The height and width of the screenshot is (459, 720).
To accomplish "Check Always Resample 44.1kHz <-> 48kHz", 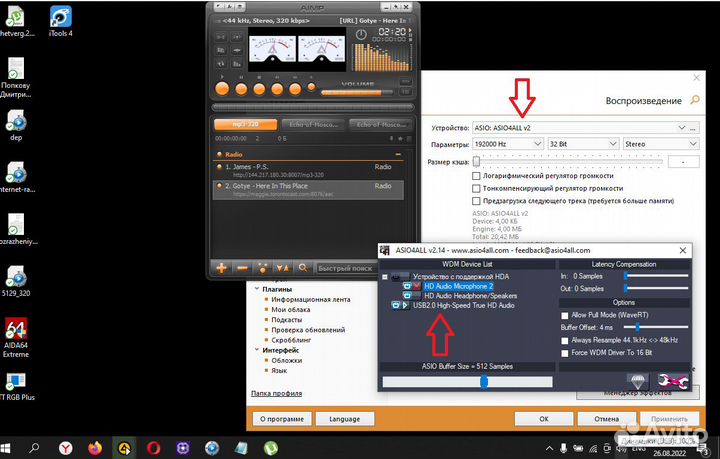I will [x=565, y=341].
